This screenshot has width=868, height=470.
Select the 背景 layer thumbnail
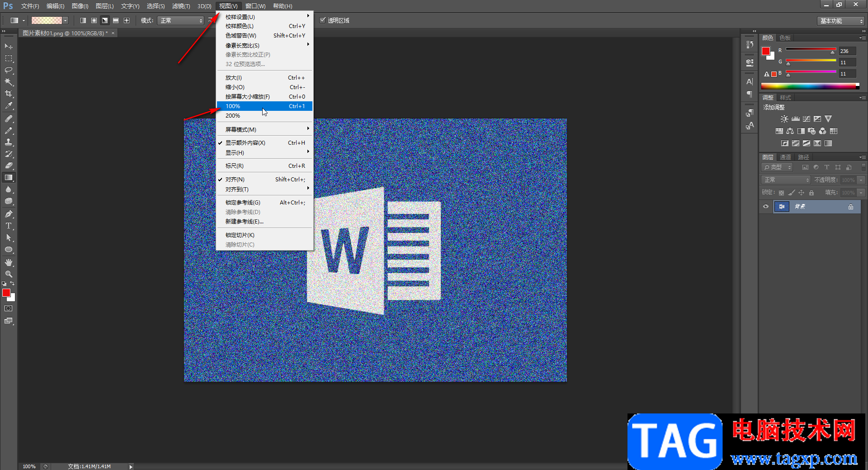782,207
